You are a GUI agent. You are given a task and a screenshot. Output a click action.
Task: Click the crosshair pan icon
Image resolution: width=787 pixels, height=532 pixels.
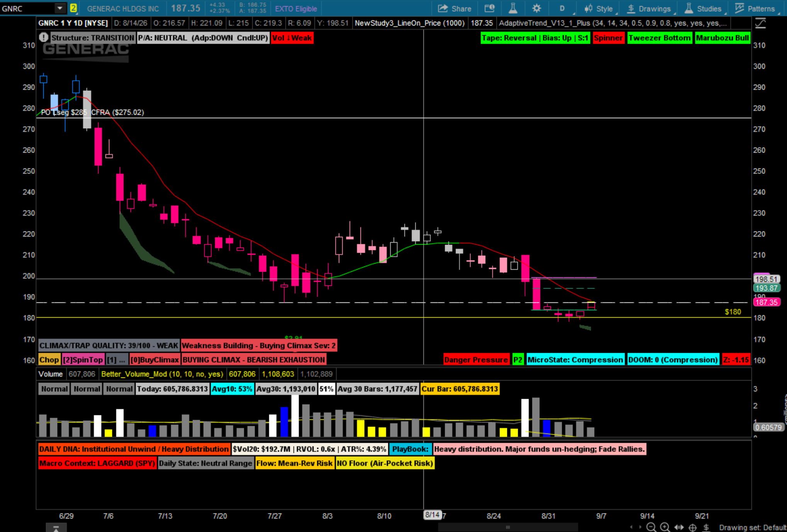tap(693, 527)
